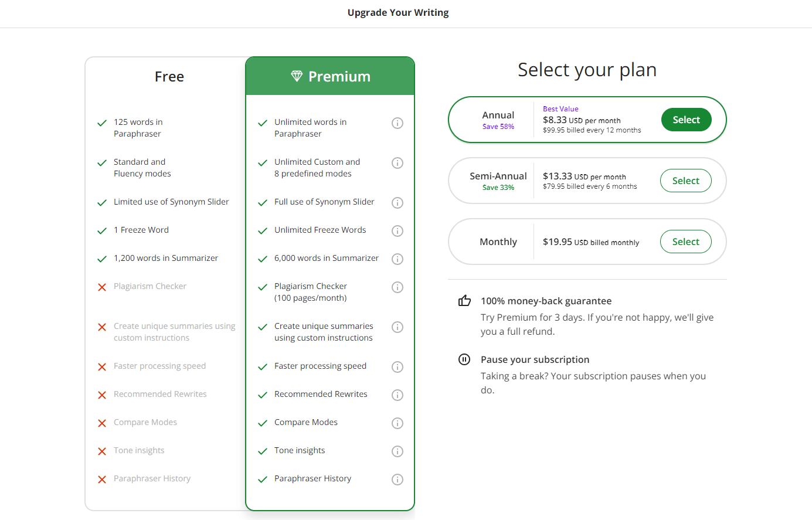Open info tooltip for Unlimited Freeze Words
Image resolution: width=812 pixels, height=520 pixels.
(x=397, y=231)
